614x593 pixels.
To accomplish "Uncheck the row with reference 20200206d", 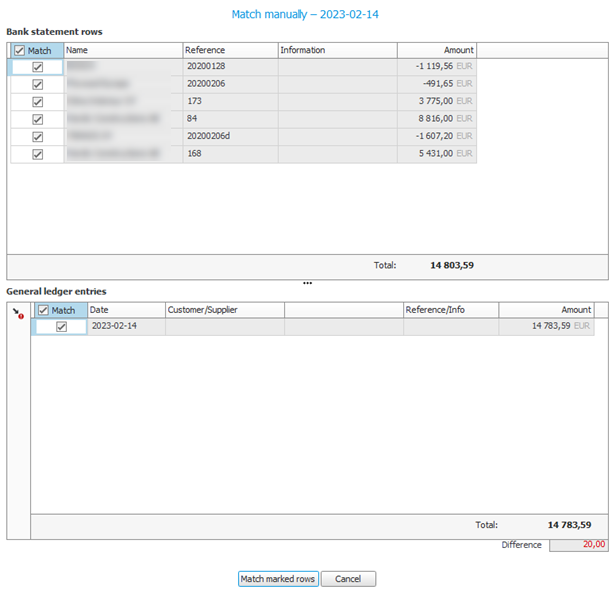I will (x=38, y=136).
